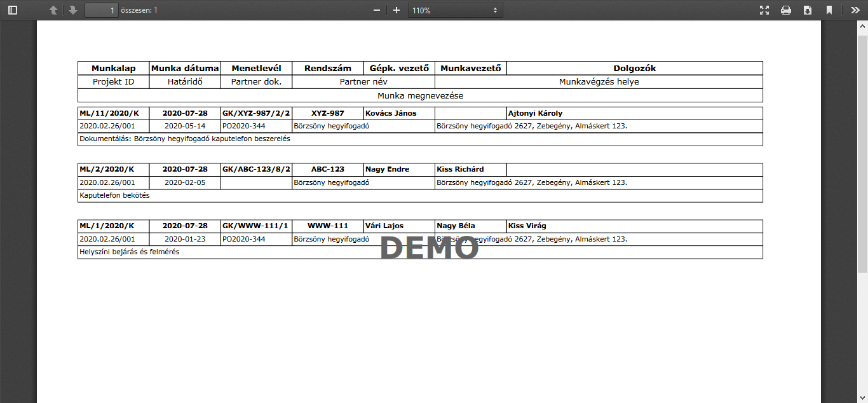Expand the tools menu double-chevron
This screenshot has width=868, height=403.
click(855, 10)
